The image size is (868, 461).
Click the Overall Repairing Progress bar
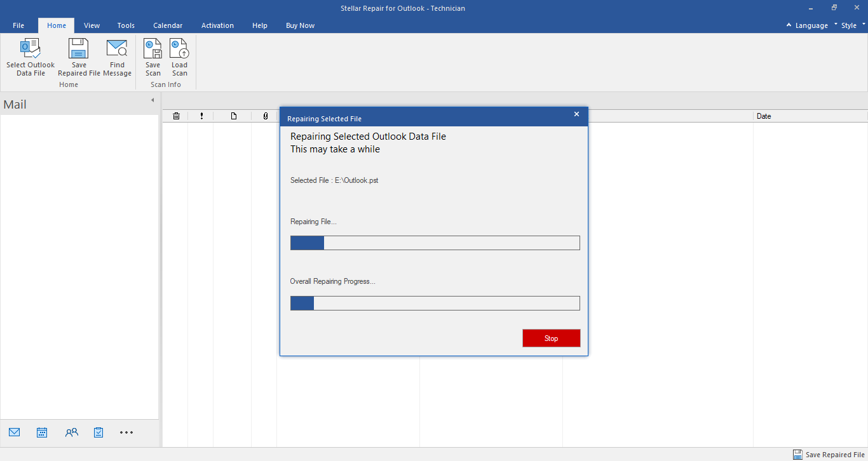coord(435,303)
